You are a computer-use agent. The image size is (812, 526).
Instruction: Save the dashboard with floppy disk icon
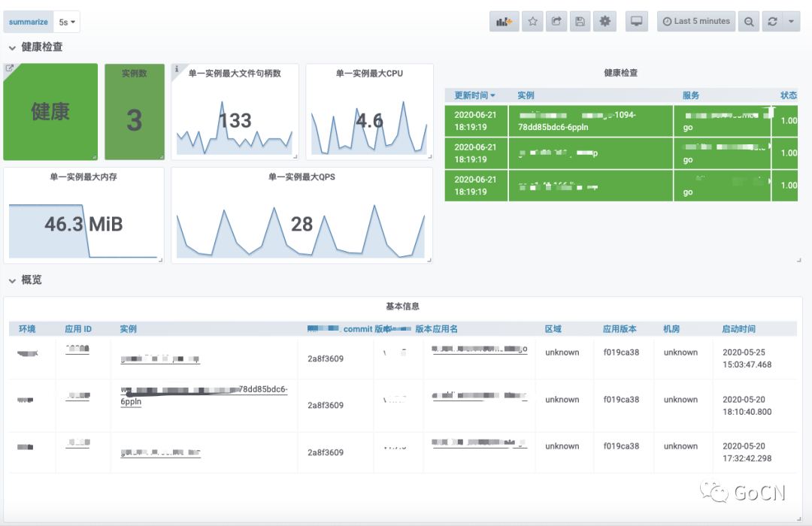point(580,22)
